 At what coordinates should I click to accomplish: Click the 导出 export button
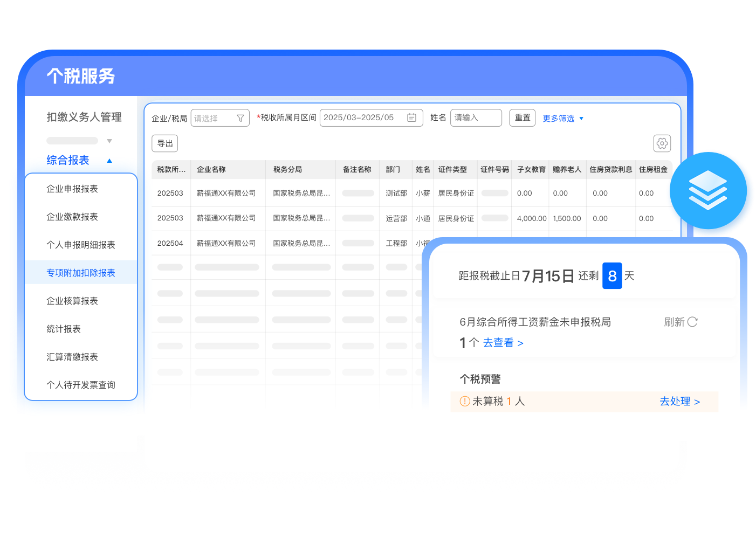point(165,143)
